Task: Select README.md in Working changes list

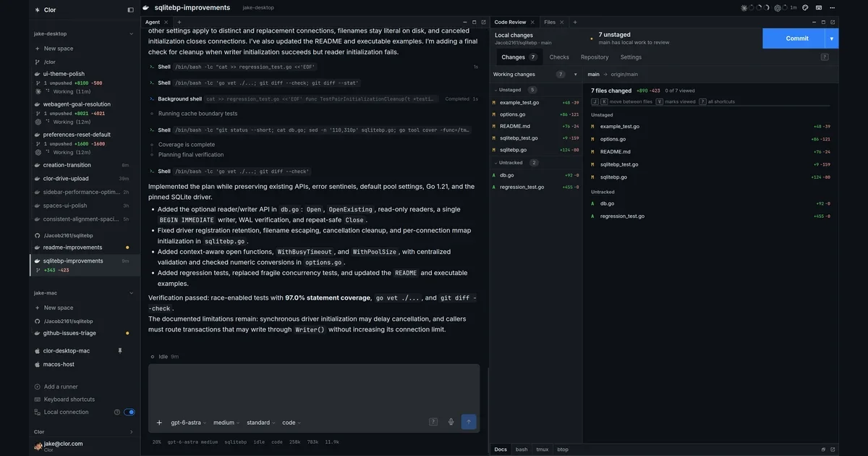Action: pyautogui.click(x=535, y=126)
